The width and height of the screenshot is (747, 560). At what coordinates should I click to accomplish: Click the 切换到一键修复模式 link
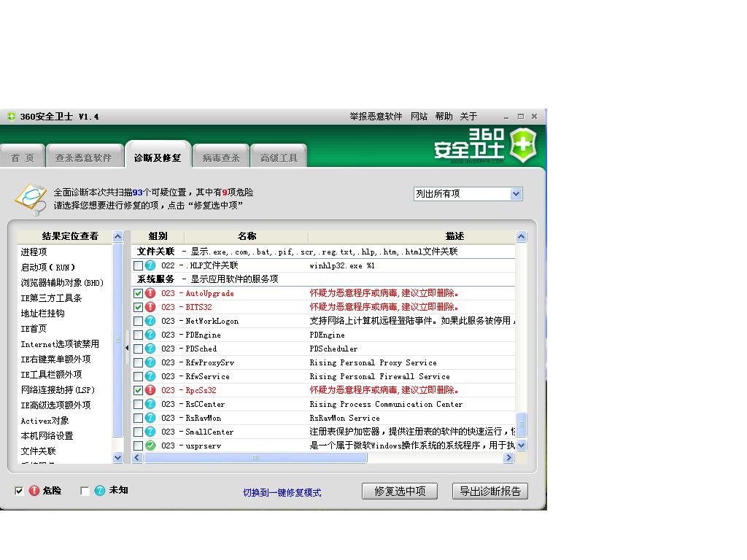(x=282, y=493)
